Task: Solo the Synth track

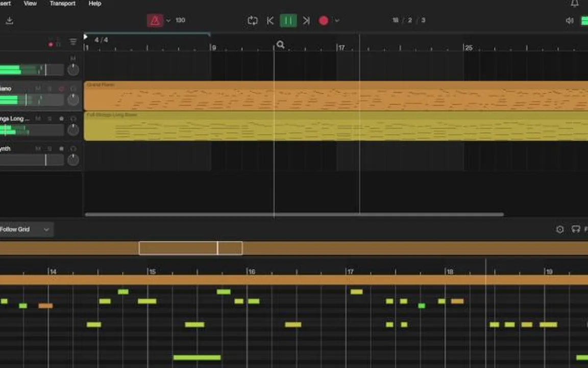Action: [x=50, y=149]
